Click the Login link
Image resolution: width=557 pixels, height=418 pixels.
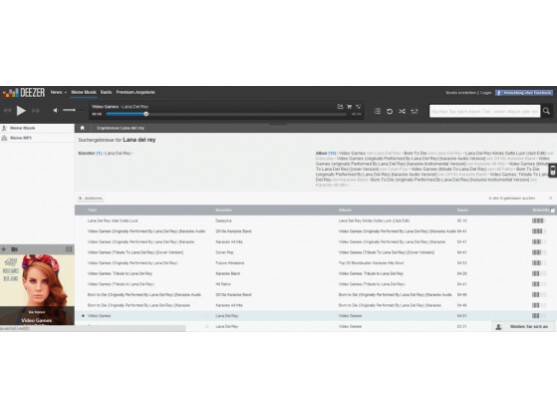pyautogui.click(x=486, y=93)
